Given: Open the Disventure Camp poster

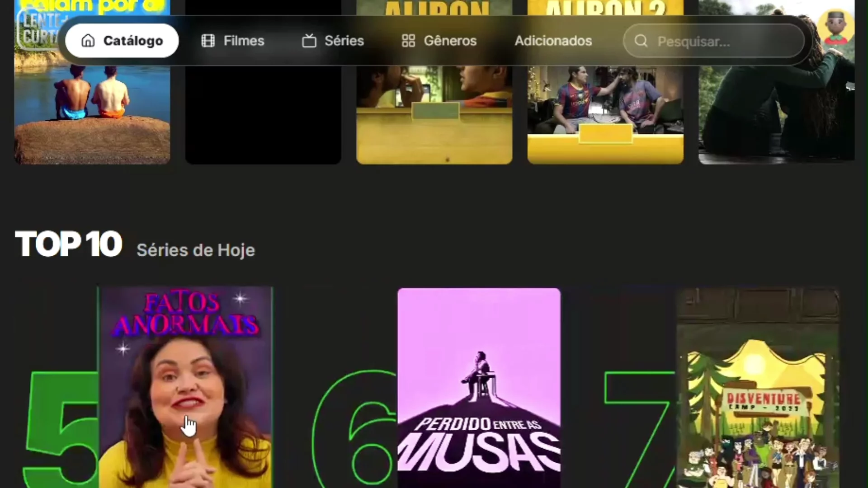Looking at the screenshot, I should 758,388.
